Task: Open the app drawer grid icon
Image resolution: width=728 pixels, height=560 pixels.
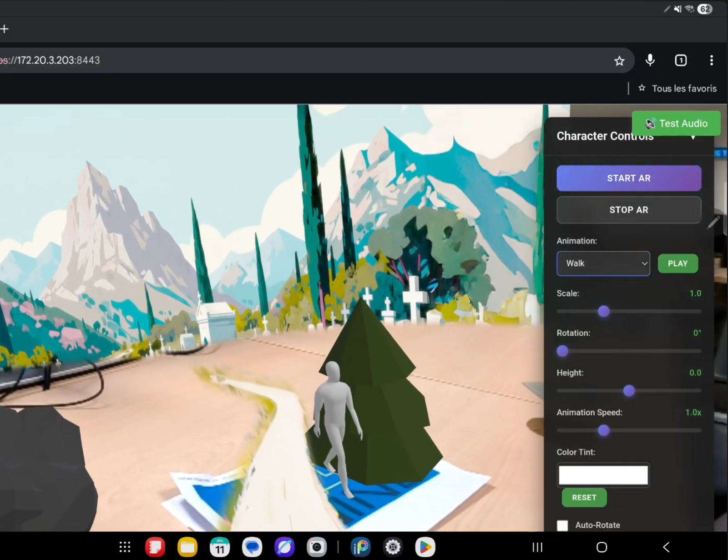Action: coord(125,547)
